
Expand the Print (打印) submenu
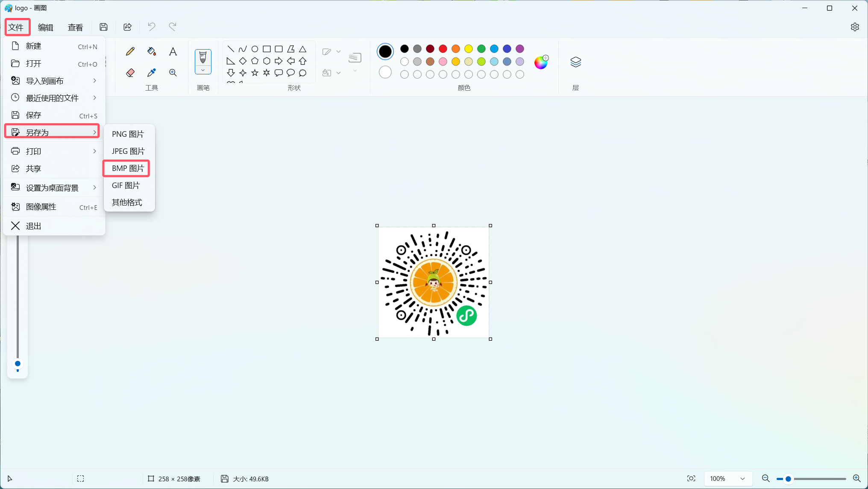(54, 151)
